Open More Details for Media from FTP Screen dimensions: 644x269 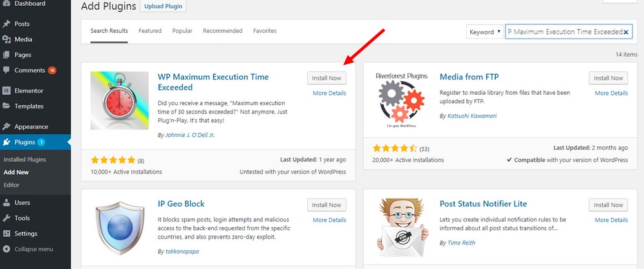[x=611, y=94]
